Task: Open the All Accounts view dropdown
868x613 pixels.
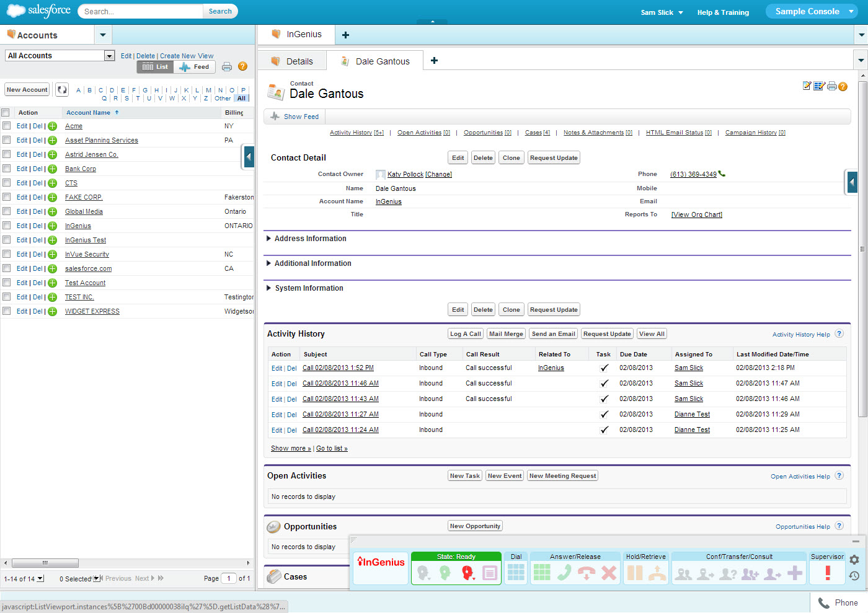Action: point(109,56)
